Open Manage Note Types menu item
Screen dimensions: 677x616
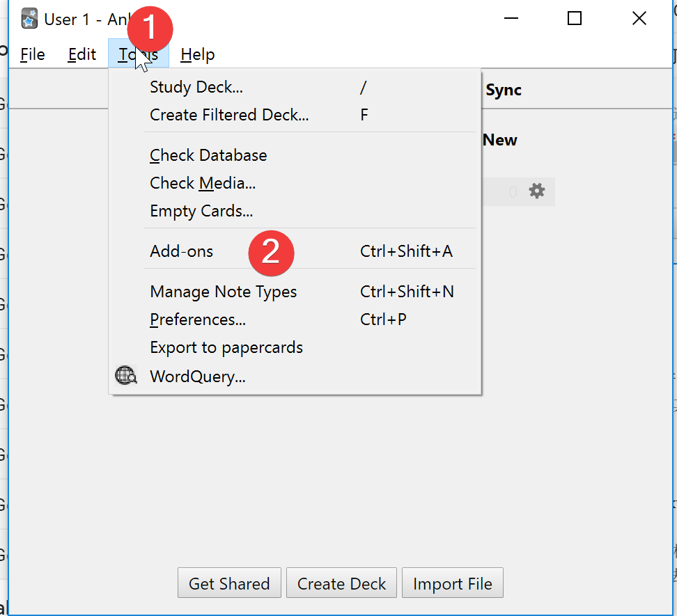pyautogui.click(x=295, y=292)
